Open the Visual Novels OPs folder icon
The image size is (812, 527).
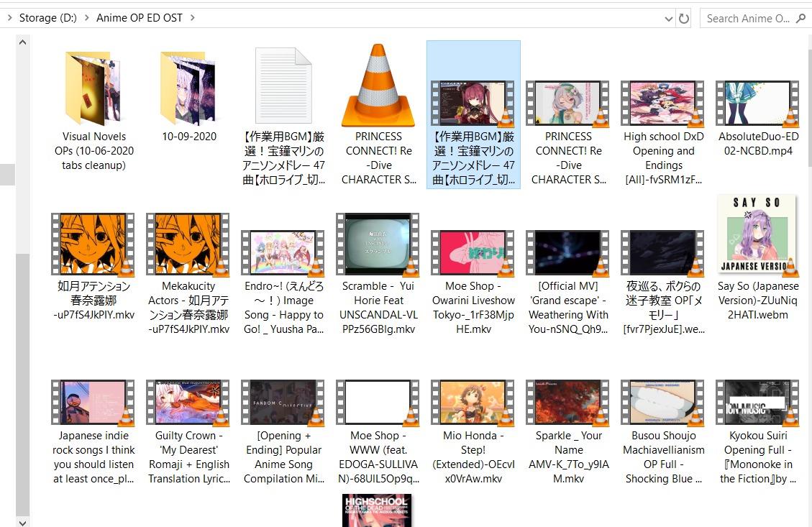(x=93, y=88)
